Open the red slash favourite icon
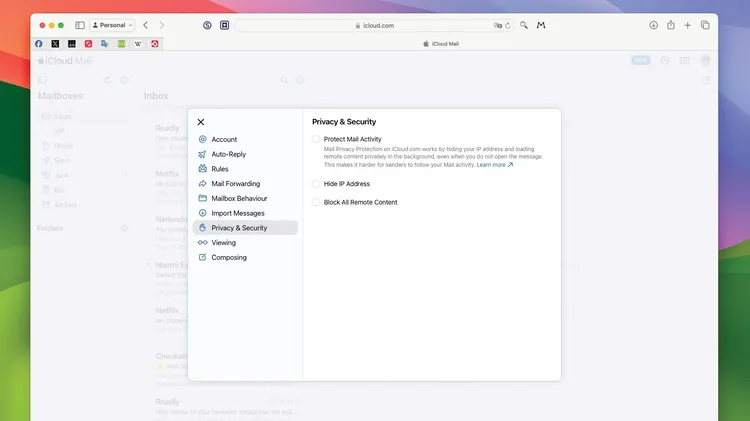 [x=88, y=44]
